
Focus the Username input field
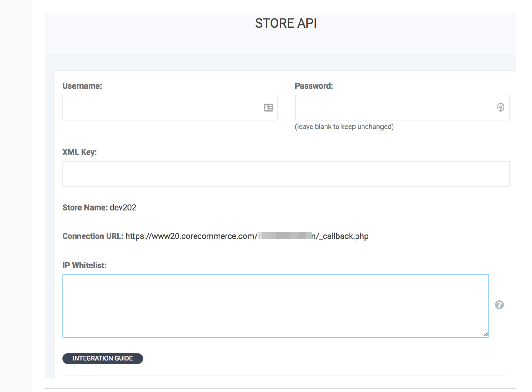[170, 107]
